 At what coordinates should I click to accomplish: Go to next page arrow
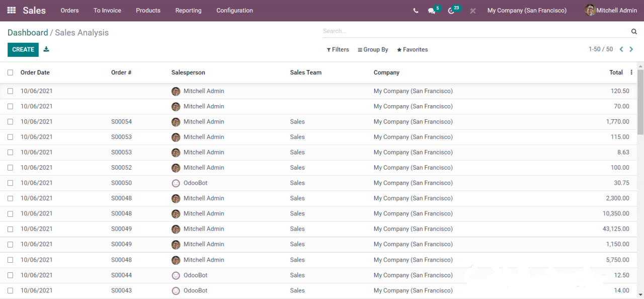632,49
